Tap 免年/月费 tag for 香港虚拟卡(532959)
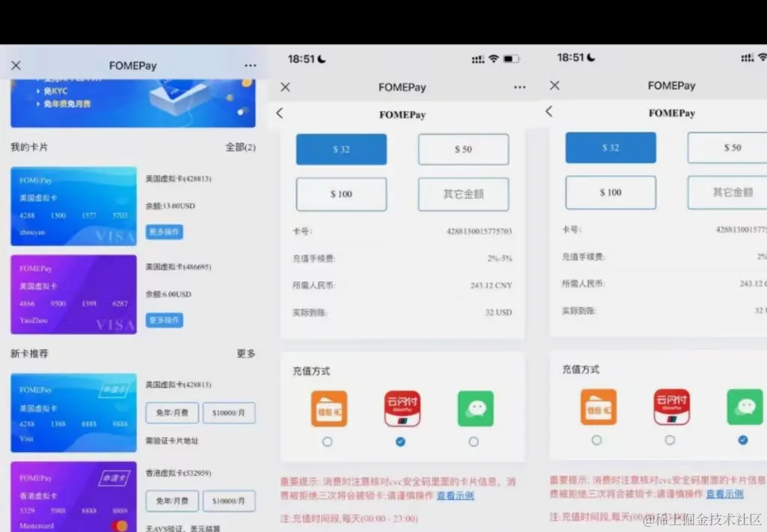 coord(172,501)
